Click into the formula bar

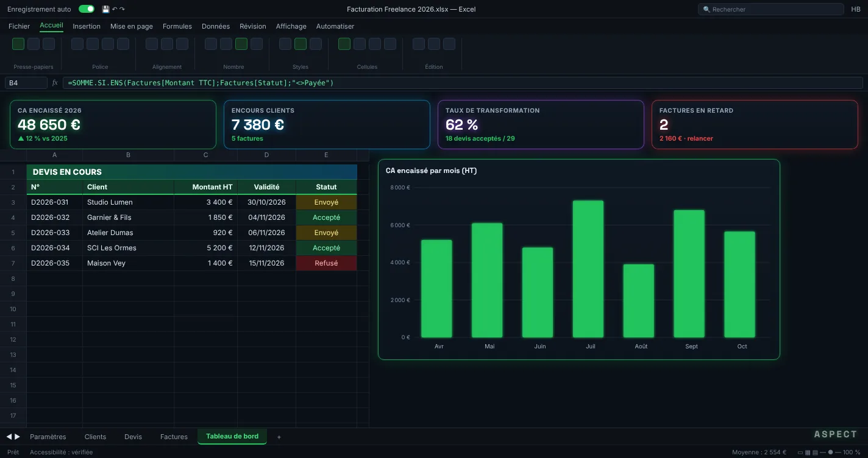click(x=463, y=83)
